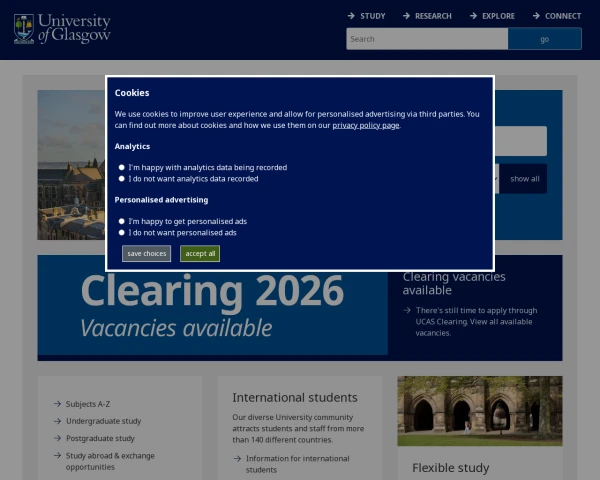Open Information for international students link
The image size is (600, 480).
tap(298, 464)
